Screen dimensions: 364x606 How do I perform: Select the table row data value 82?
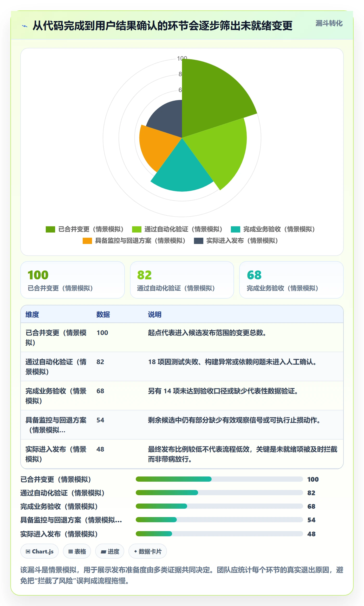pyautogui.click(x=100, y=362)
